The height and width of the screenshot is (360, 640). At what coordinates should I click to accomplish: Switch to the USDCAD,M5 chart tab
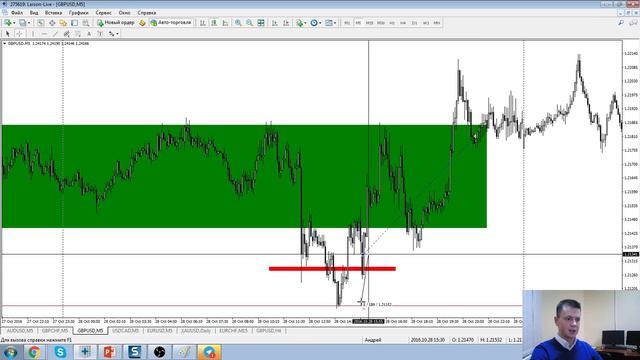coord(125,331)
